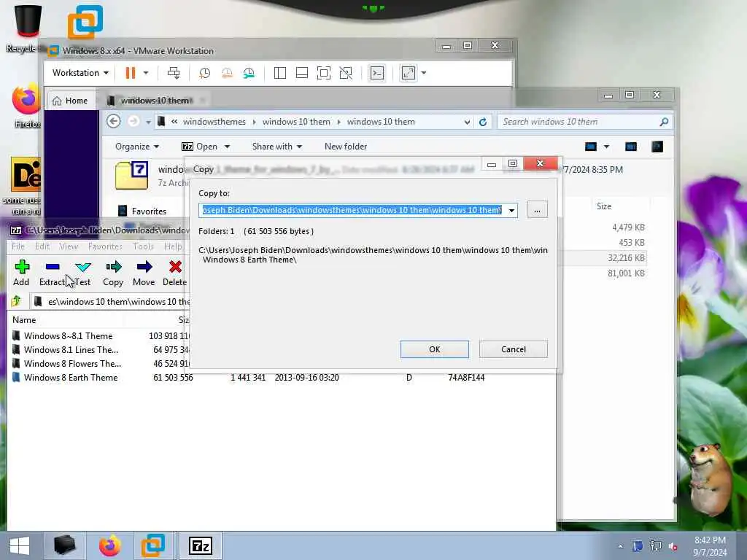Image resolution: width=747 pixels, height=560 pixels.
Task: Click the preview pane icon in Explorer
Action: click(x=631, y=146)
